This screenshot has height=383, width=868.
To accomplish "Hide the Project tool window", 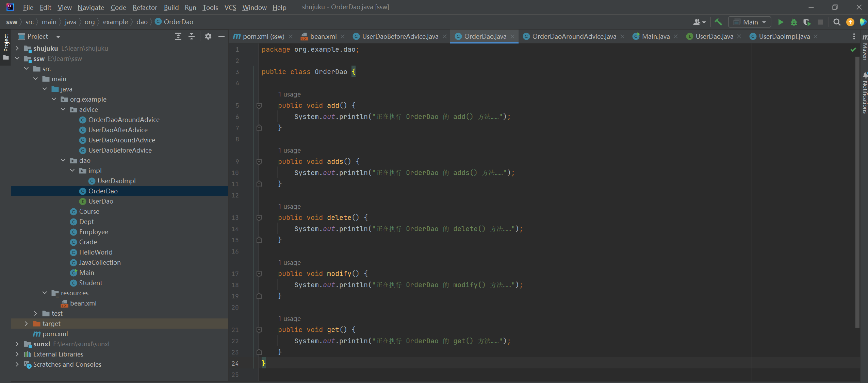I will [222, 36].
